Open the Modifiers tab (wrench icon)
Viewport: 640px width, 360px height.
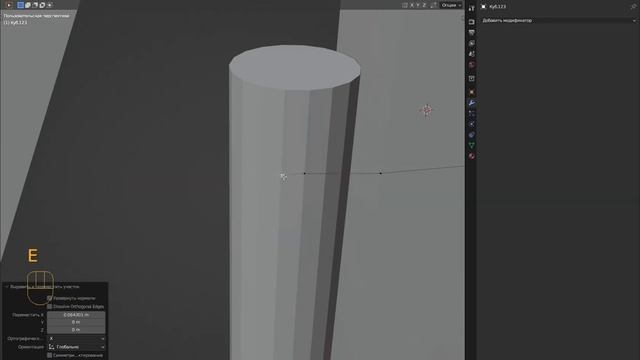tap(471, 102)
